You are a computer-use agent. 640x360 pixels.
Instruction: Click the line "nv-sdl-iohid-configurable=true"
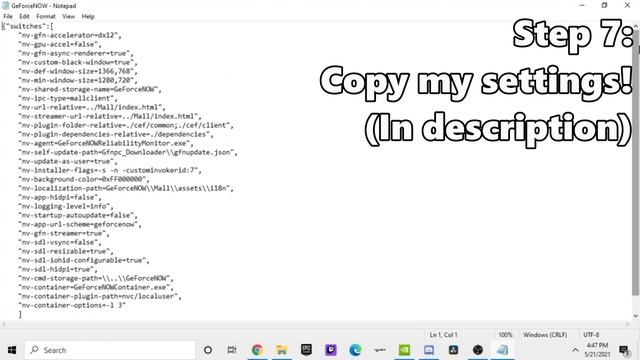pos(84,260)
